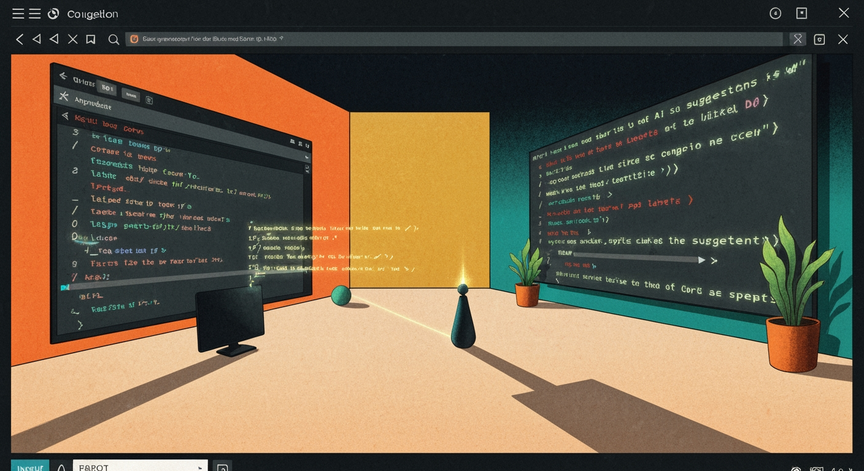Select the 50t tab in the left code panel

107,88
